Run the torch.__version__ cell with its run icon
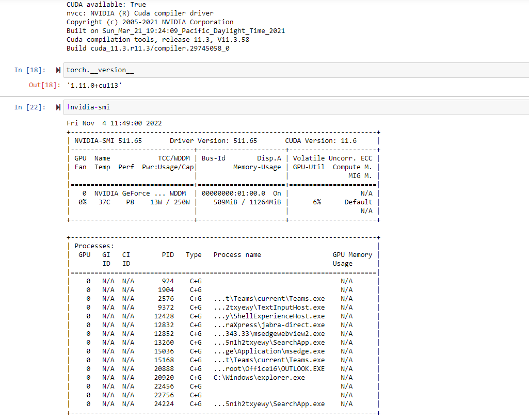The width and height of the screenshot is (529, 420). 57,70
